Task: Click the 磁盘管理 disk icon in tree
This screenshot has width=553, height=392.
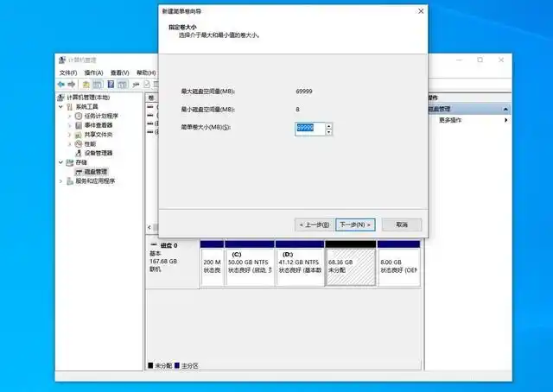Action: click(79, 172)
